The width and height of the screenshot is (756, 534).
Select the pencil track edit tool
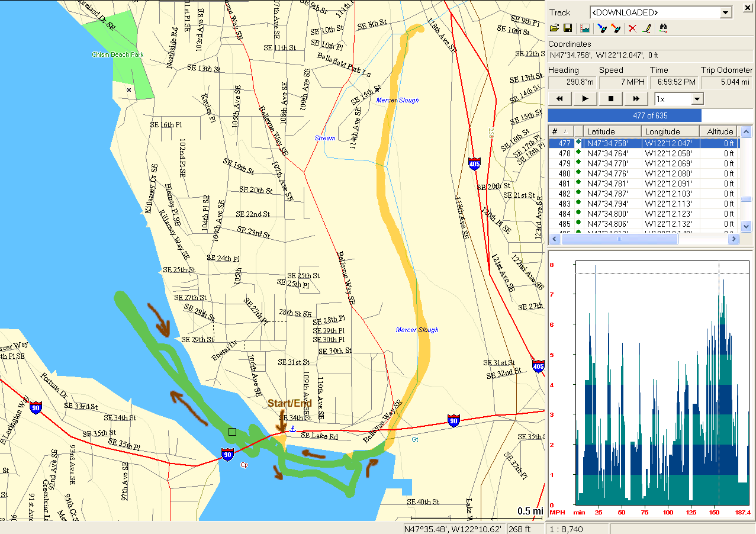click(646, 28)
